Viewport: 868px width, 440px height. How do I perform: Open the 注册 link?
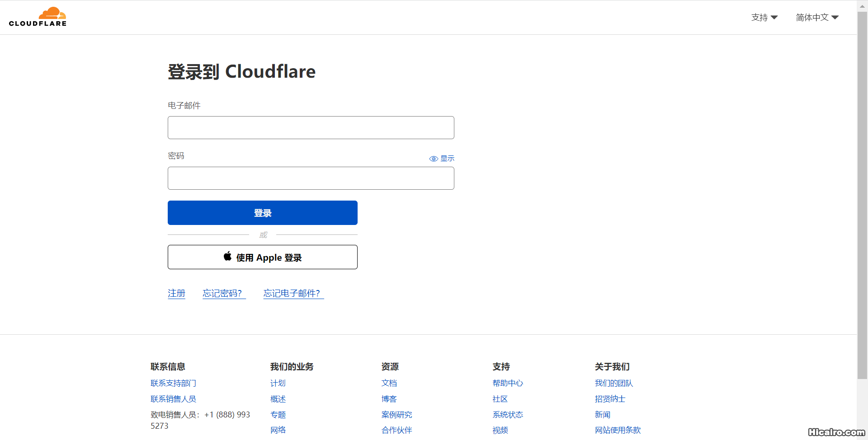click(176, 293)
